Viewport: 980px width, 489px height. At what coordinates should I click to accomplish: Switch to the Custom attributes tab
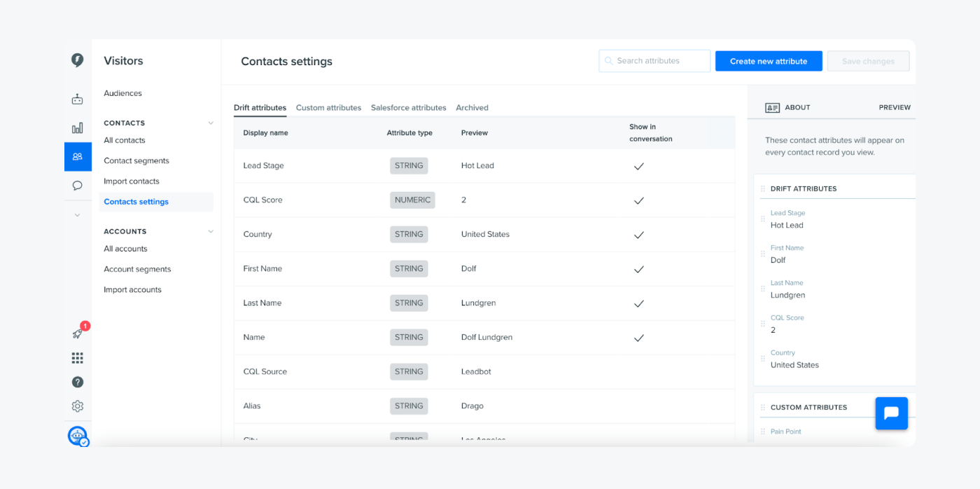click(328, 108)
